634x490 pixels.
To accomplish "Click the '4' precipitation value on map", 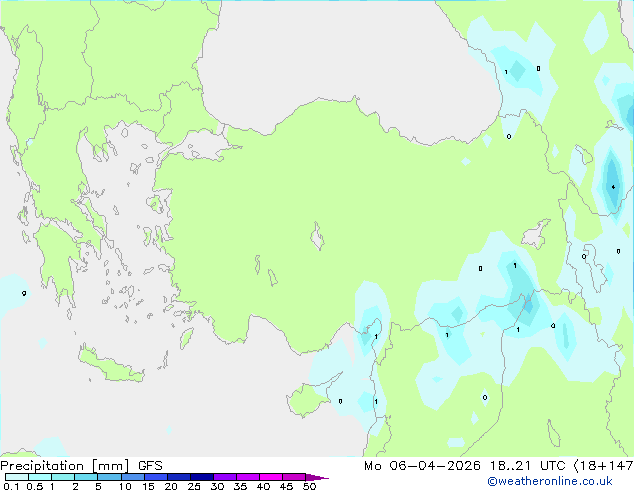I will pos(613,187).
